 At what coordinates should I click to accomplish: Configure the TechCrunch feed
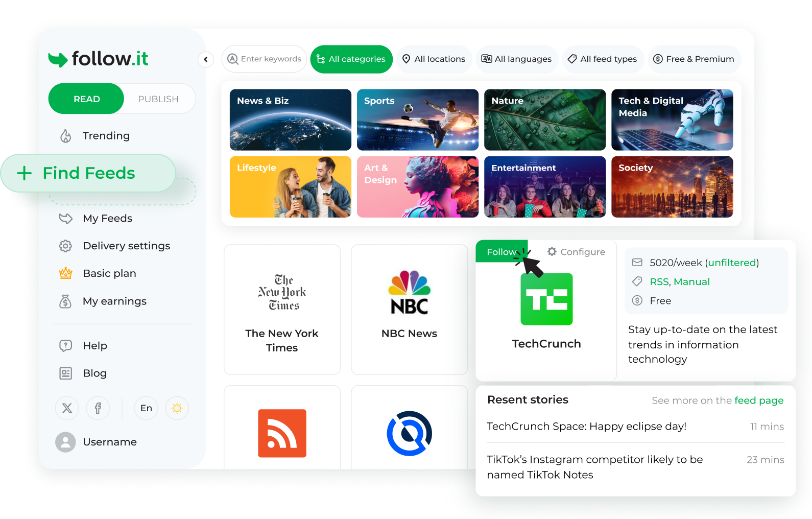576,252
